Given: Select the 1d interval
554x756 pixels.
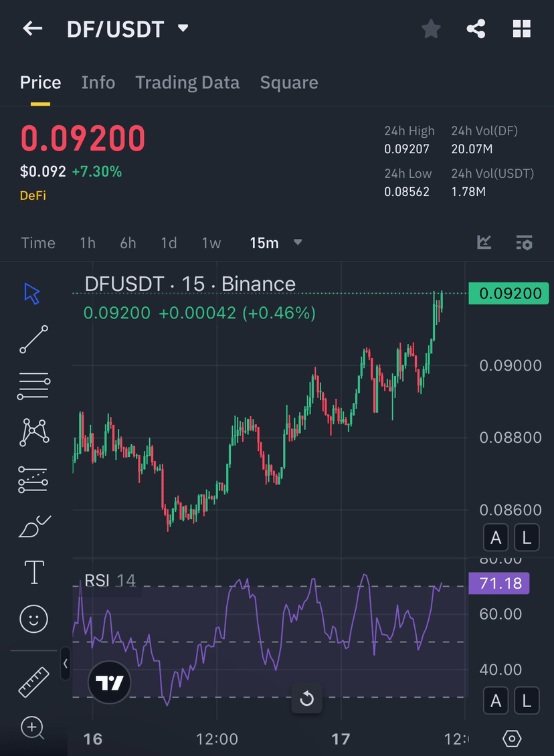Looking at the screenshot, I should point(169,243).
